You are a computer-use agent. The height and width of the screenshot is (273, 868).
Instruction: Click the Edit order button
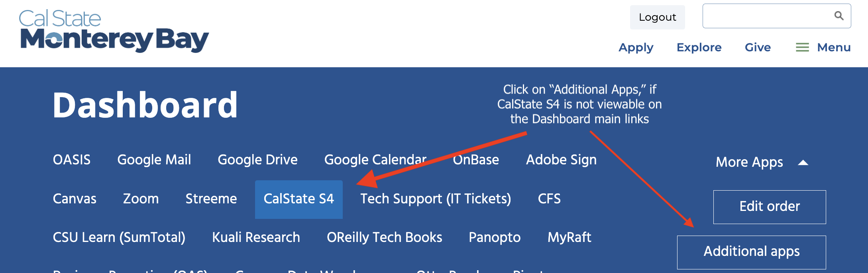pos(769,207)
